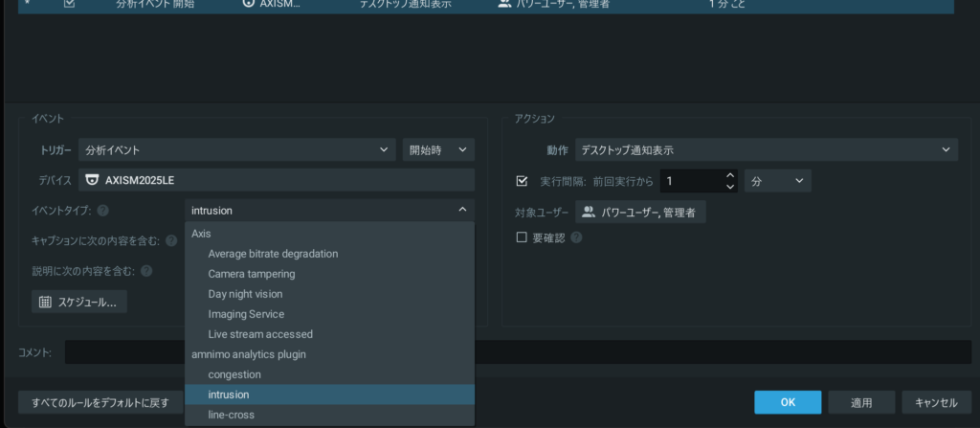Click the OK button
This screenshot has height=428, width=980.
click(787, 402)
